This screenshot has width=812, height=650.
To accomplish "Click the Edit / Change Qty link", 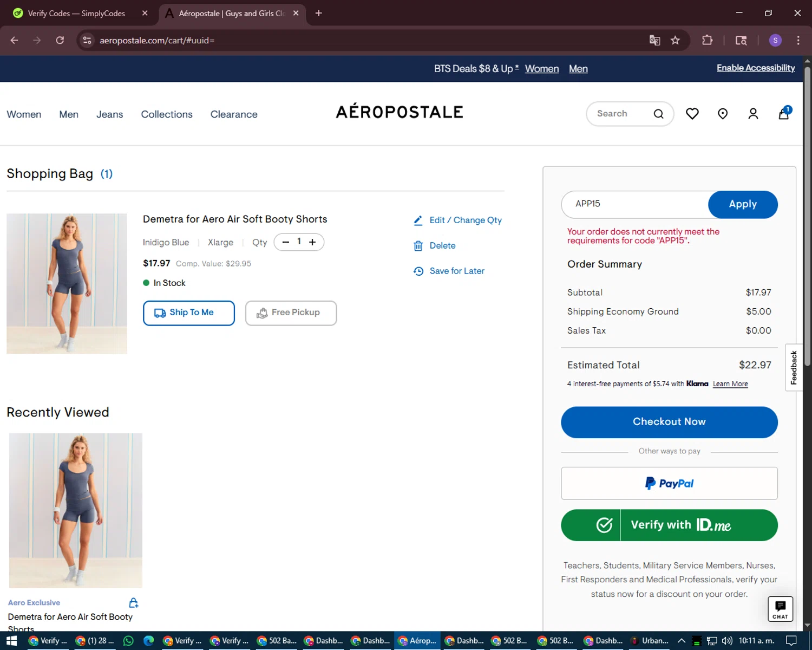I will pos(466,220).
